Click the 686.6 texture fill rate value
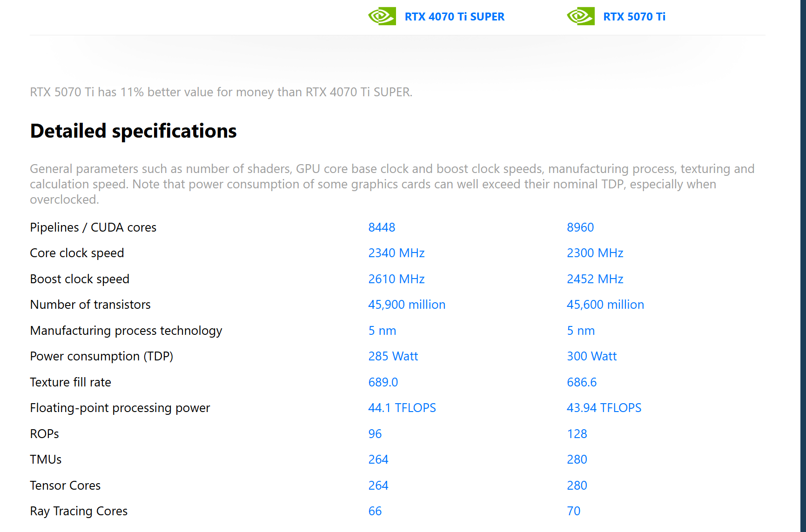The height and width of the screenshot is (532, 806). (582, 382)
